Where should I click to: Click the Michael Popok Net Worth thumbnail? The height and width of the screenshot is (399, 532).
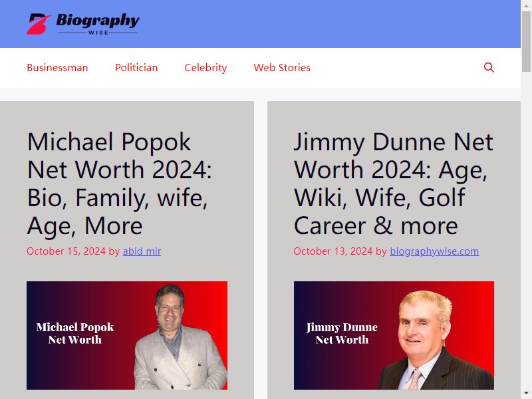click(127, 335)
